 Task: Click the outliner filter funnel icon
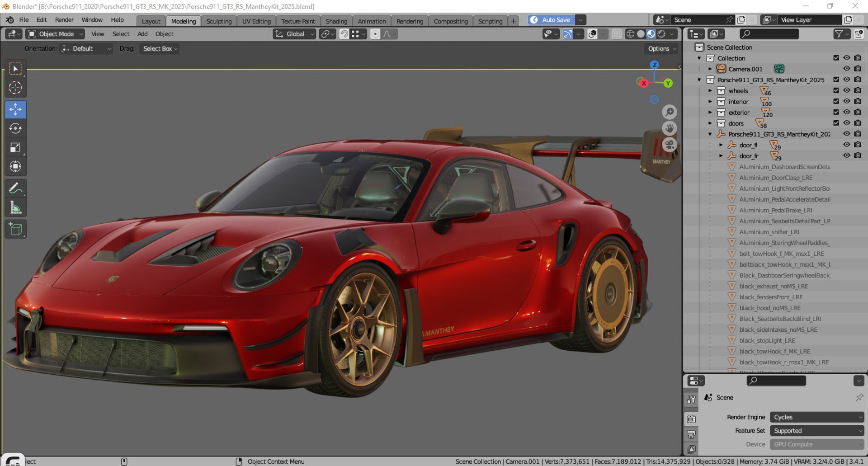[839, 34]
